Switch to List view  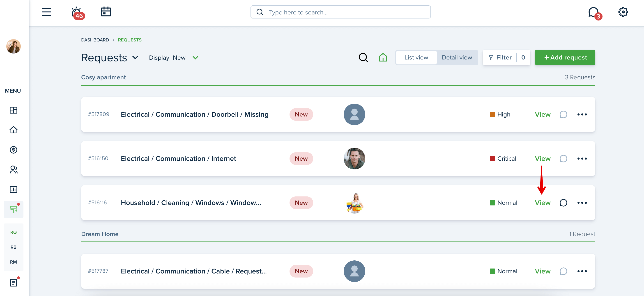pyautogui.click(x=416, y=57)
